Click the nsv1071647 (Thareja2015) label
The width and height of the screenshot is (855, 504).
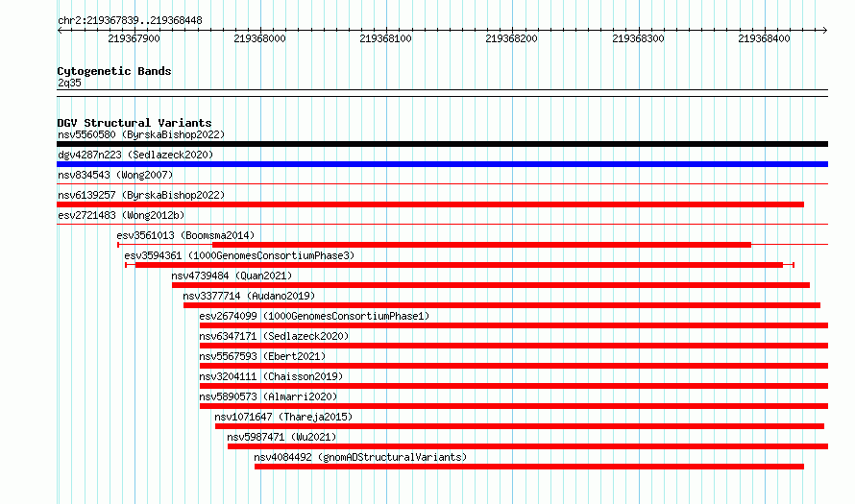[283, 417]
